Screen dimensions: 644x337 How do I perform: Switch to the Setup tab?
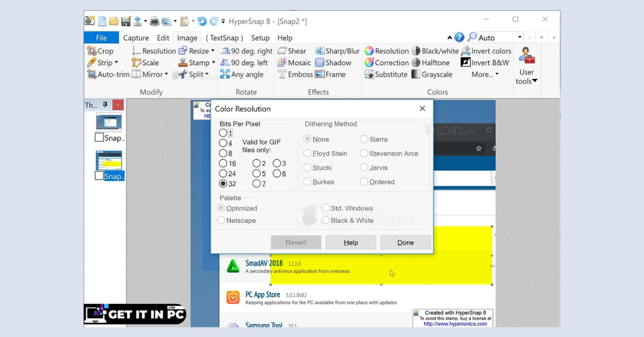click(260, 38)
